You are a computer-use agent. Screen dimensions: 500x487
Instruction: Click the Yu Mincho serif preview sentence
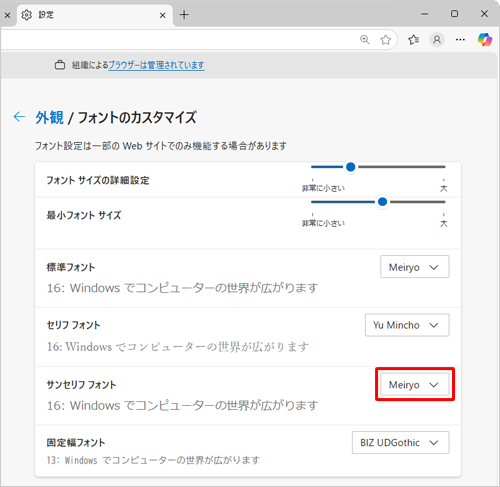tap(178, 347)
